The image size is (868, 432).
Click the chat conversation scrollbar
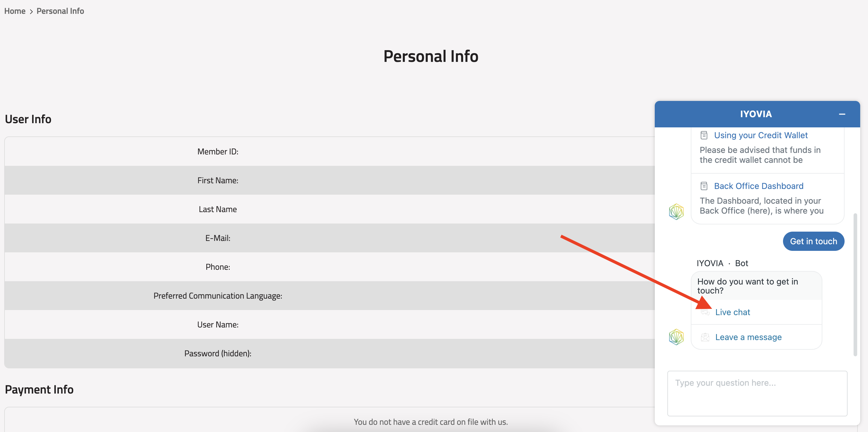(855, 285)
